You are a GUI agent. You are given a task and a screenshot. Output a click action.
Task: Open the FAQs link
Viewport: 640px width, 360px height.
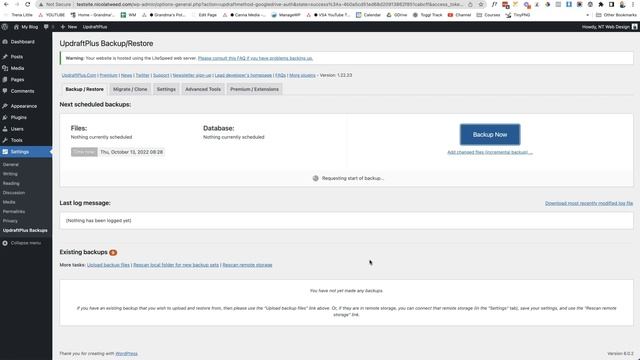click(x=280, y=76)
